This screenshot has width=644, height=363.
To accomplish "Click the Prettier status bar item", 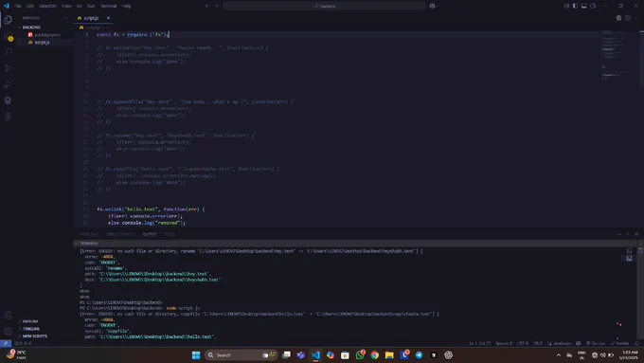I will pos(619,343).
